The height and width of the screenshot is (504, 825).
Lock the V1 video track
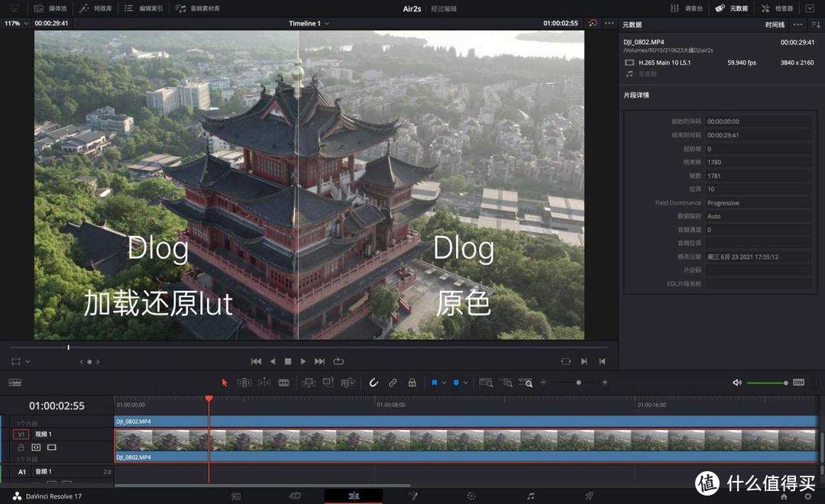tap(21, 447)
